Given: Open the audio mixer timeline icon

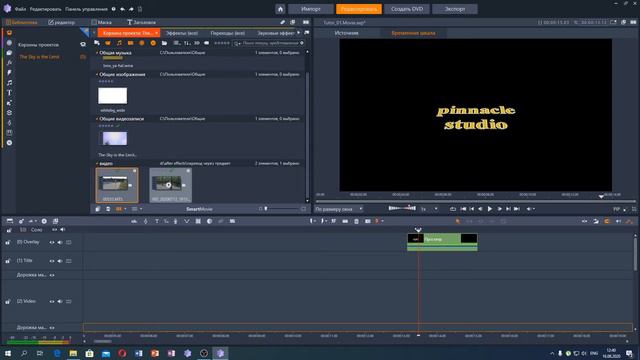Looking at the screenshot, I should [x=134, y=221].
